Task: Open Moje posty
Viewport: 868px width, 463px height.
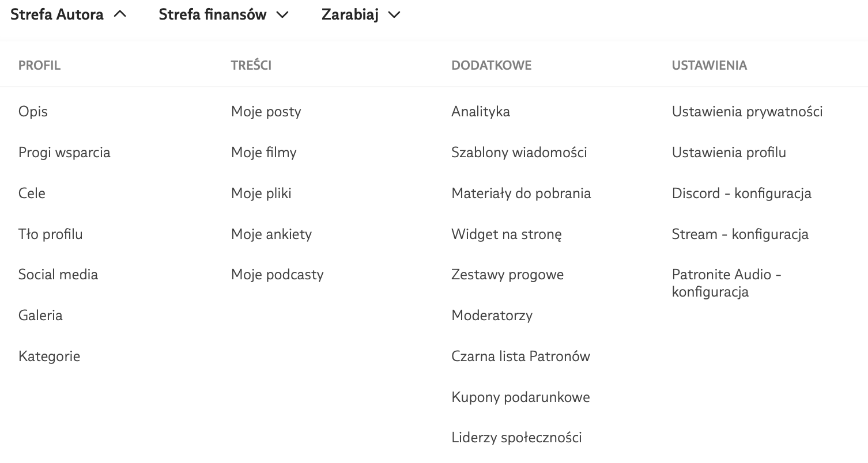Action: 266,111
